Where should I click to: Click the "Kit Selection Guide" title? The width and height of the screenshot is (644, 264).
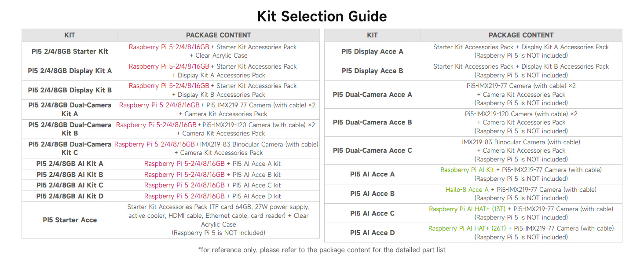322,16
